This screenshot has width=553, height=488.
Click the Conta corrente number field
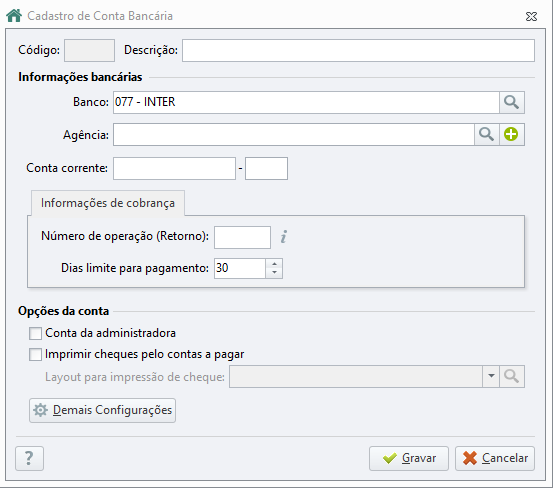[x=174, y=169]
